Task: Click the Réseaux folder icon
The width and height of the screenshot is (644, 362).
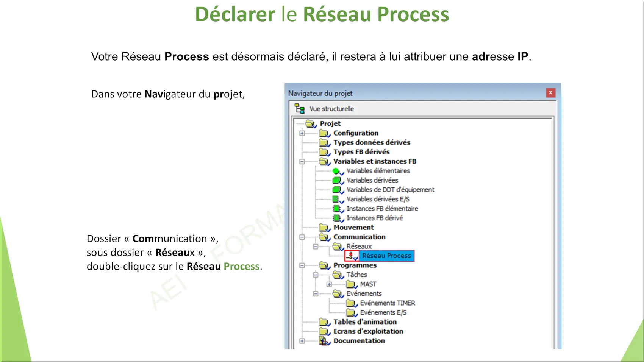Action: click(338, 247)
